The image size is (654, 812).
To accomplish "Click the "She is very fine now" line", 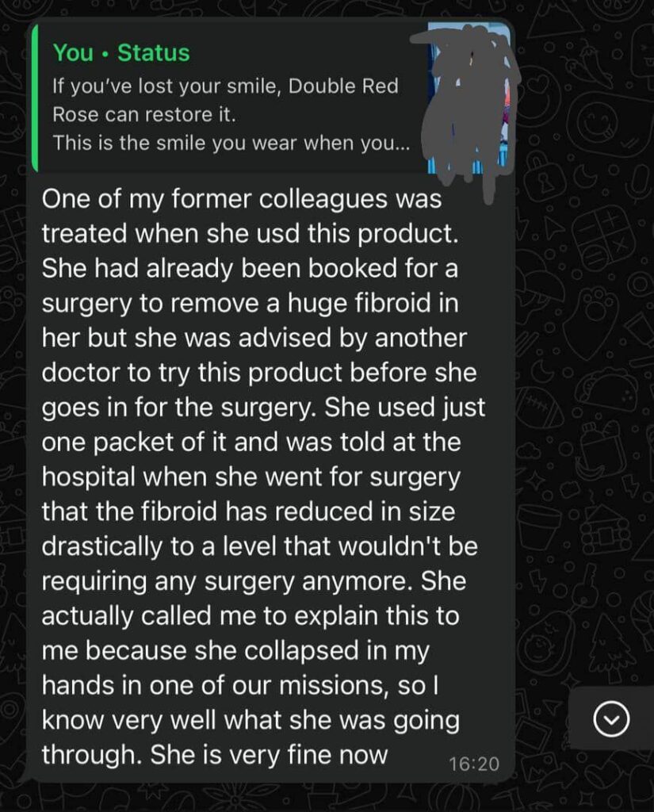I will click(214, 753).
